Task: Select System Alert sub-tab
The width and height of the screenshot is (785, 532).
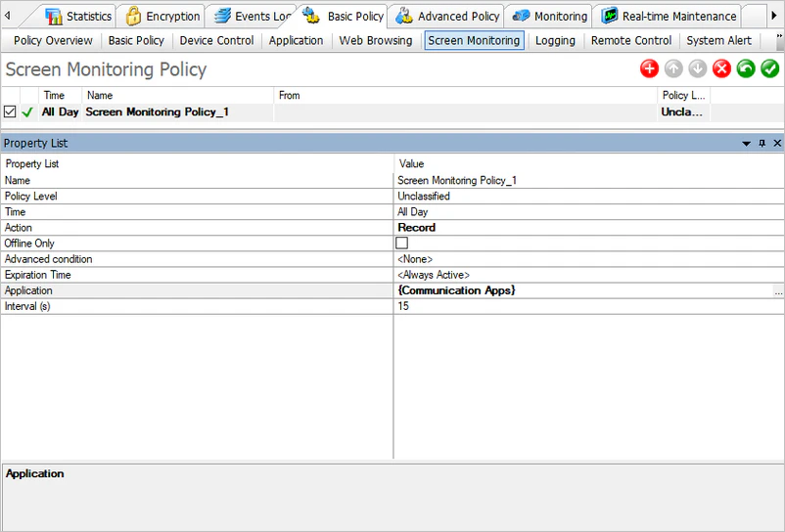Action: pos(718,40)
